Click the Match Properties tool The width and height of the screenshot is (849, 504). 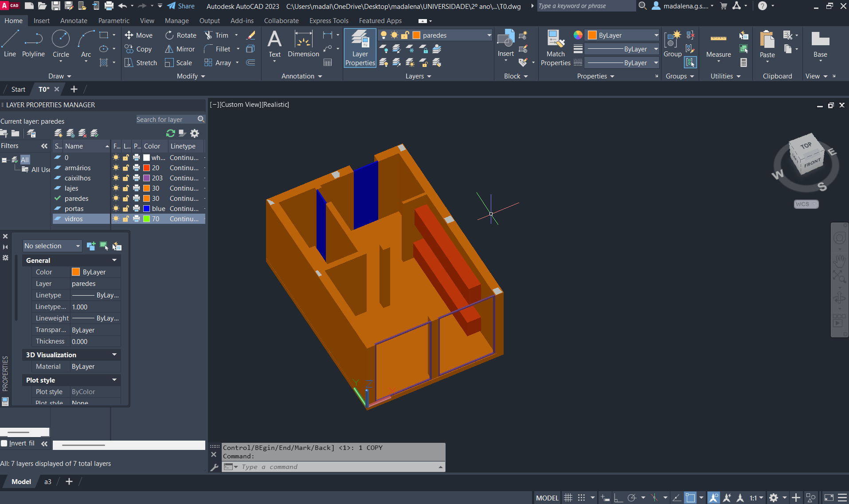point(556,48)
